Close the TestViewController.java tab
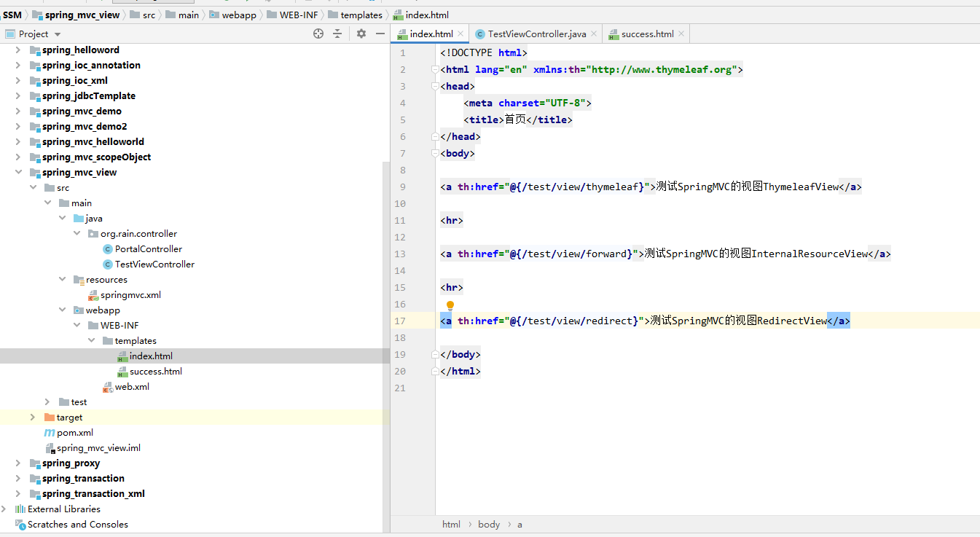Image resolution: width=980 pixels, height=537 pixels. (x=595, y=34)
